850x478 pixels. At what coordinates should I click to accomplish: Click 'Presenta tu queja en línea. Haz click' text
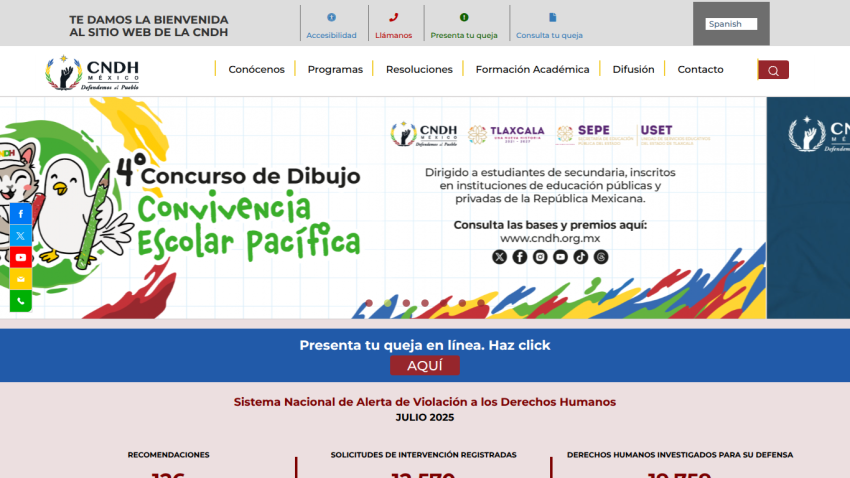click(425, 345)
